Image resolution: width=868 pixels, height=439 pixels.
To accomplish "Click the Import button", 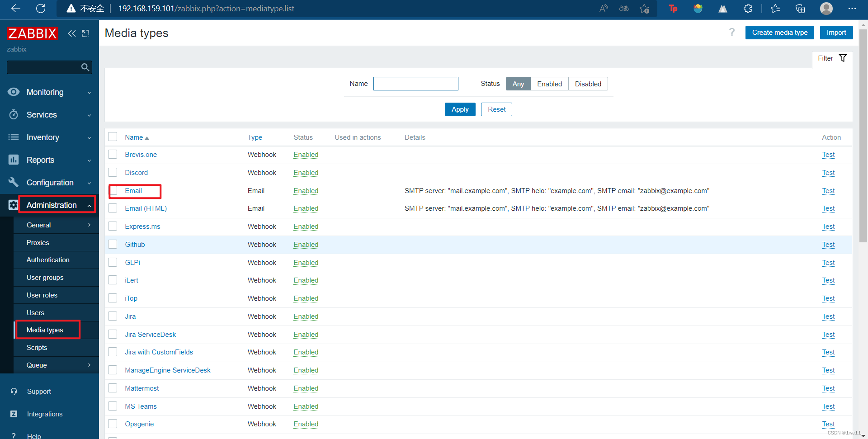I will point(836,33).
